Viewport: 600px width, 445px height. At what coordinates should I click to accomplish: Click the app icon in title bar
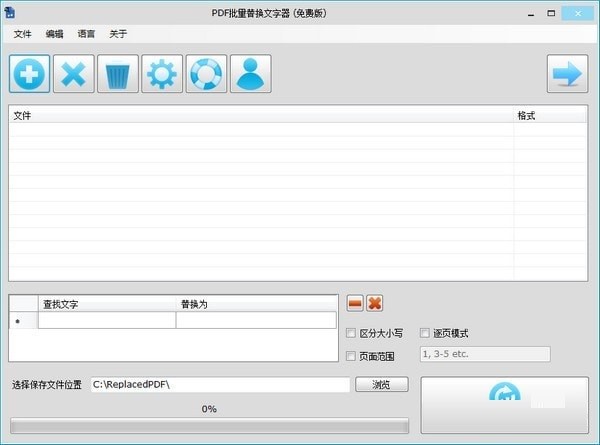10,13
